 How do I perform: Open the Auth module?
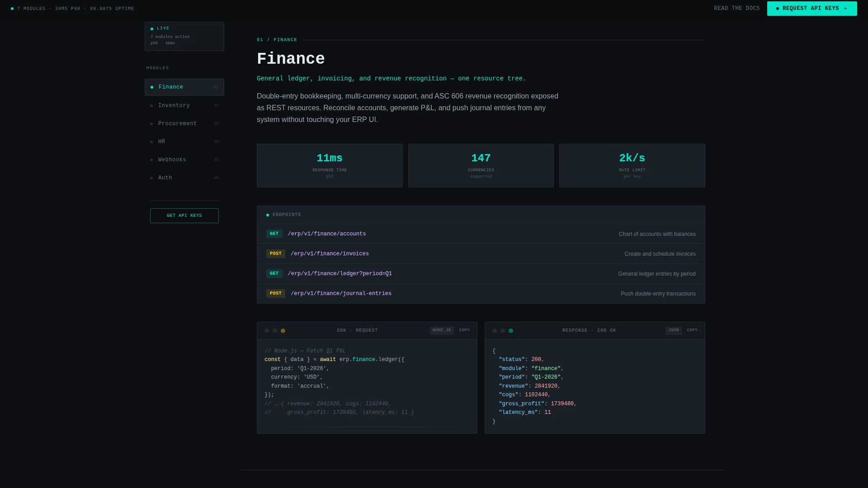click(x=184, y=178)
